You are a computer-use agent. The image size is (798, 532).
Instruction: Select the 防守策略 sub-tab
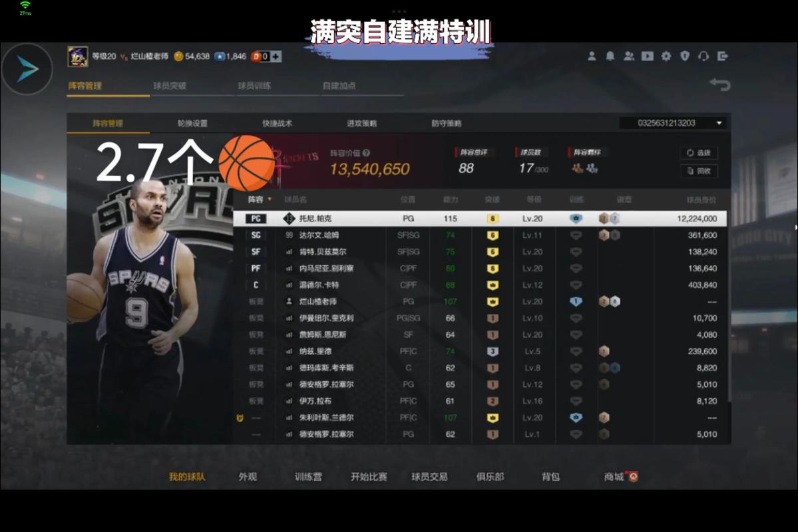(x=446, y=124)
